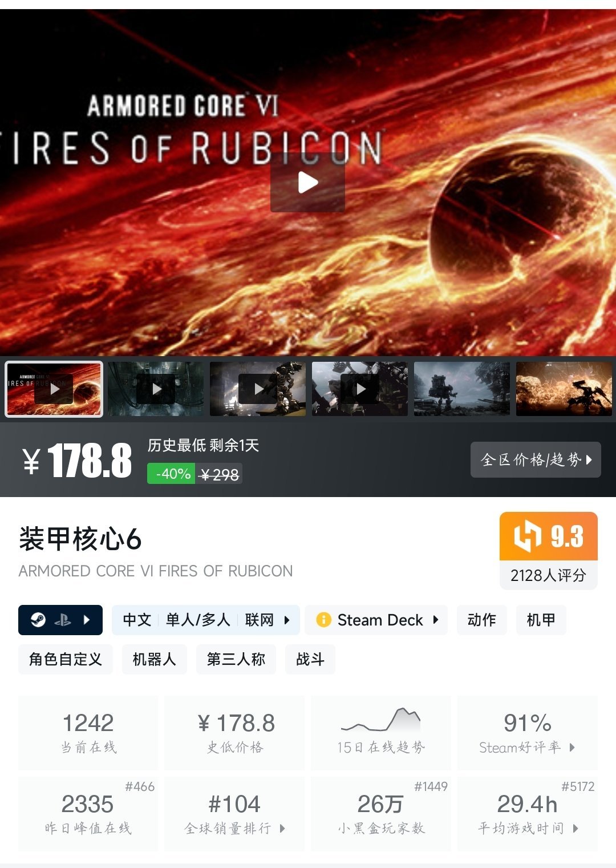The width and height of the screenshot is (616, 868).
Task: Open 全球销量排行 #104 ranking
Action: point(234,814)
